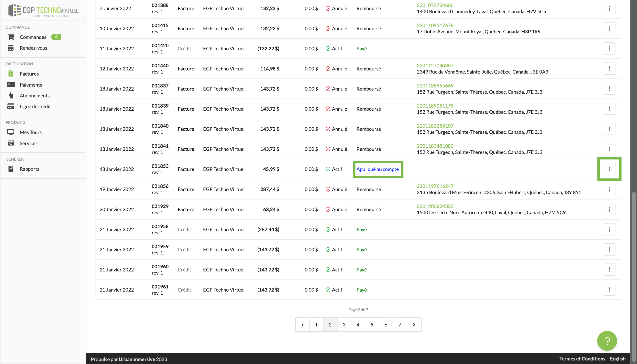This screenshot has height=364, width=637.
Task: Open Abonnements subscription hand icon
Action: pos(11,95)
